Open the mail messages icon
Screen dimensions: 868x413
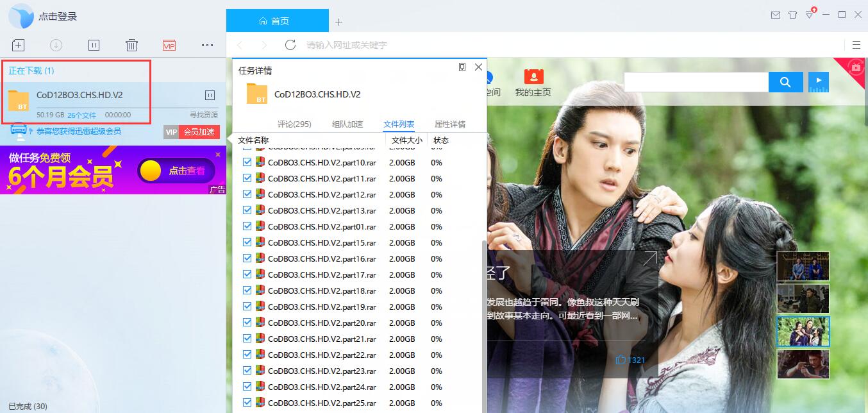[x=776, y=15]
